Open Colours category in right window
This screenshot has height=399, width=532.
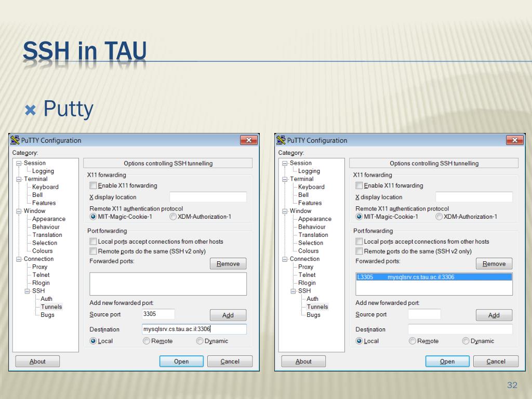[309, 251]
